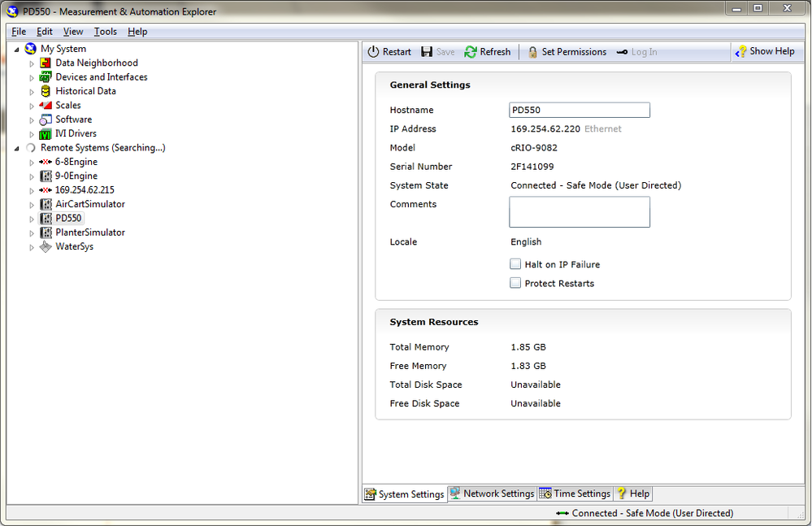Check the Protect Restarts option
Image resolution: width=812 pixels, height=526 pixels.
(x=515, y=283)
